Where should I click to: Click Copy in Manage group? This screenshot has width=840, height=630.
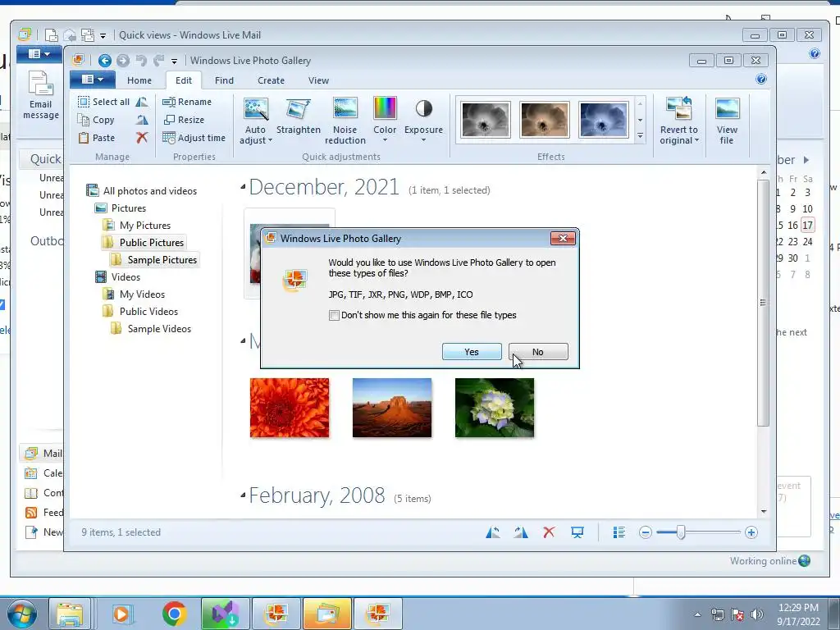pyautogui.click(x=97, y=120)
